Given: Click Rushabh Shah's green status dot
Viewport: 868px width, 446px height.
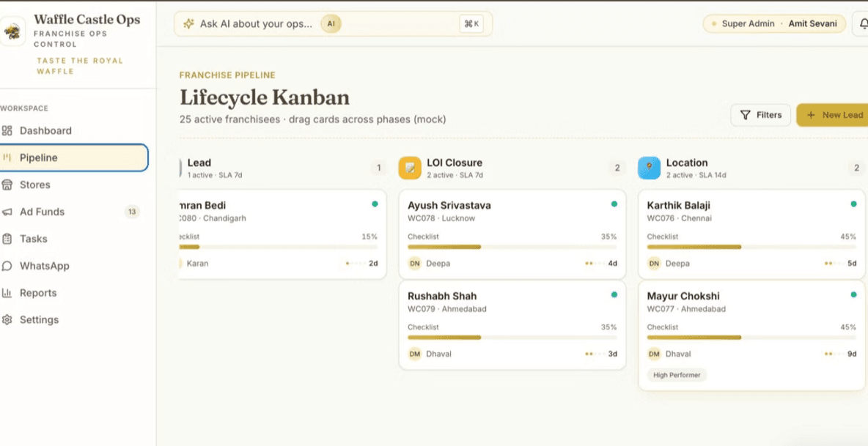Looking at the screenshot, I should point(614,294).
